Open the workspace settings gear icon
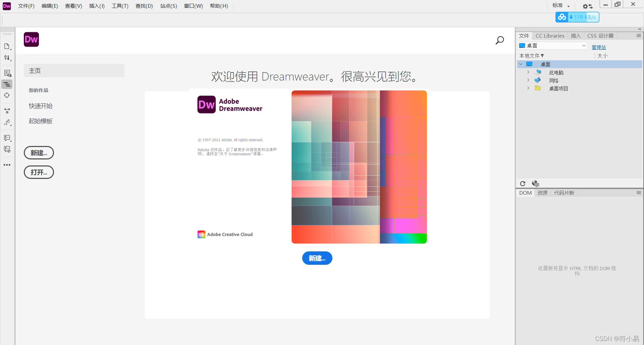 (x=586, y=6)
